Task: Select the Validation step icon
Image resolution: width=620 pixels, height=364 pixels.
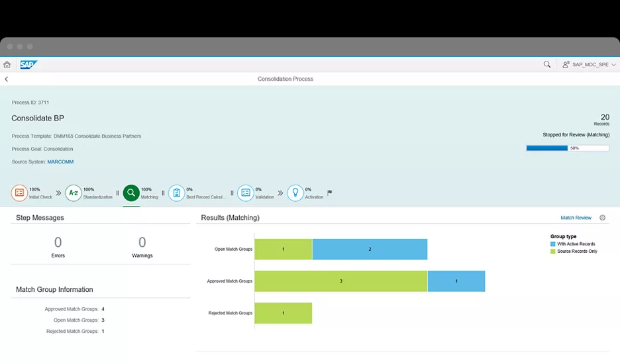Action: coord(246,193)
